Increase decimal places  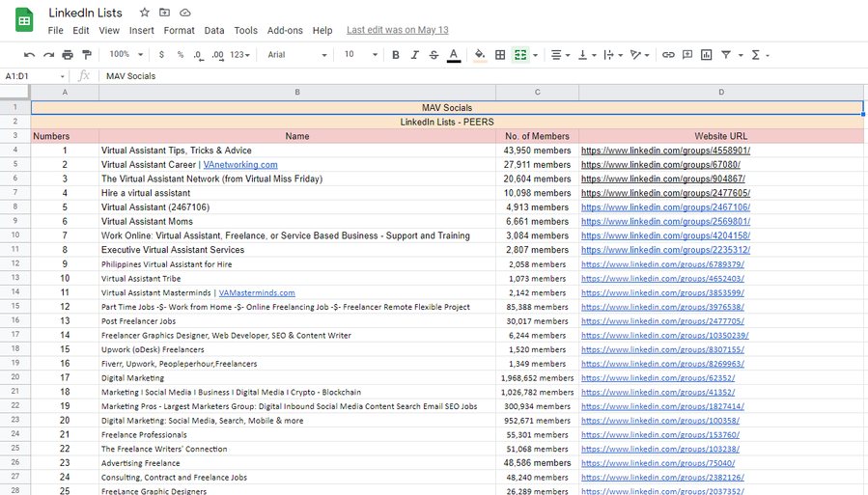click(217, 55)
